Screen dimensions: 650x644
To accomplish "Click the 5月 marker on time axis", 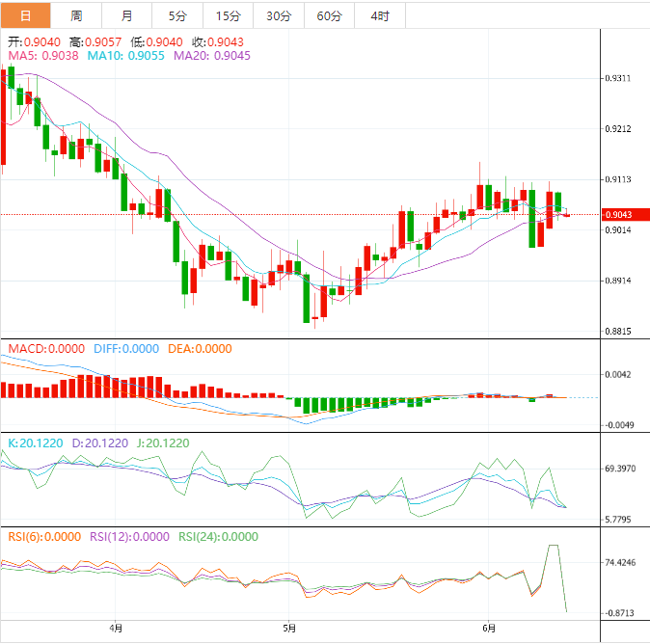I will tap(288, 629).
